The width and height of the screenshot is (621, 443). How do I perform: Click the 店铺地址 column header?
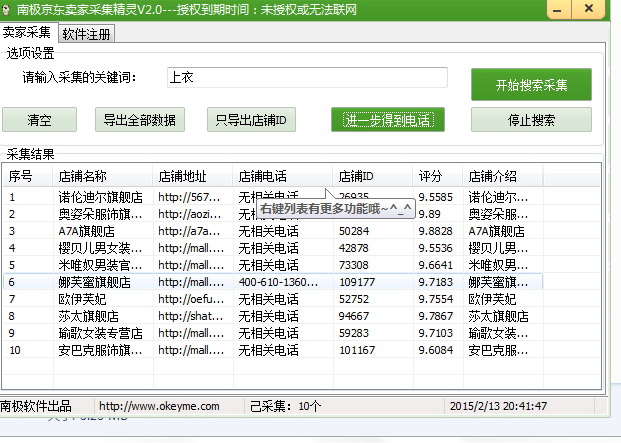click(x=192, y=176)
